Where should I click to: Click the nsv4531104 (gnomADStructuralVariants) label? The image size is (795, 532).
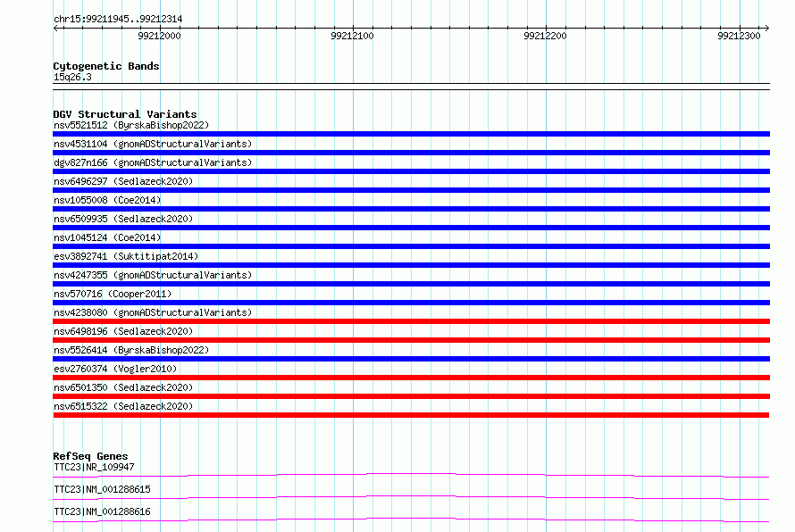point(153,144)
